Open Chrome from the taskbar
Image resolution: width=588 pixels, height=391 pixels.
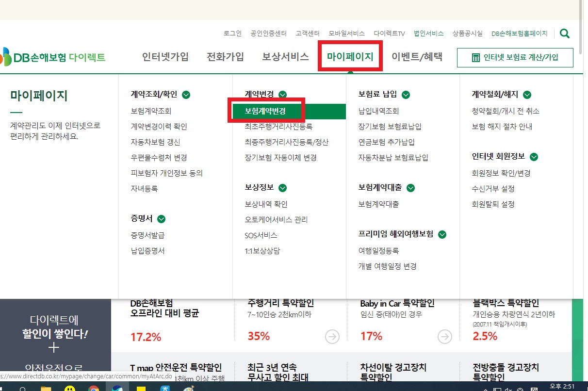(x=94, y=388)
